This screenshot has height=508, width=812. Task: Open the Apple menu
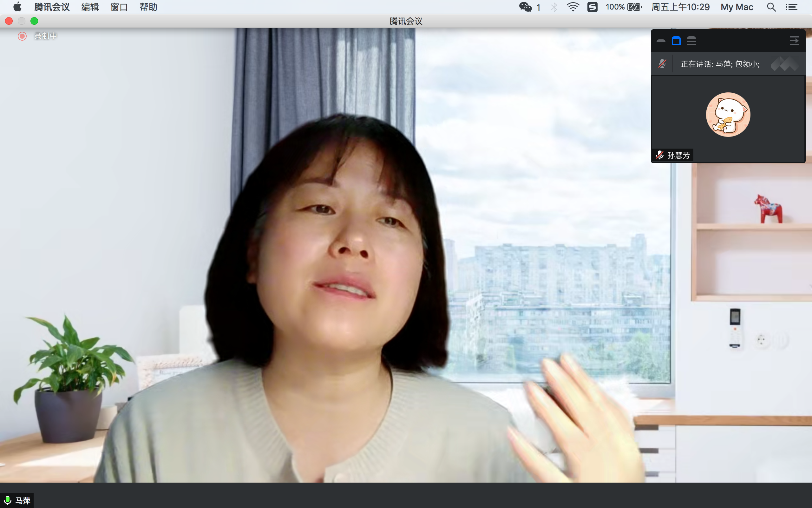[17, 7]
